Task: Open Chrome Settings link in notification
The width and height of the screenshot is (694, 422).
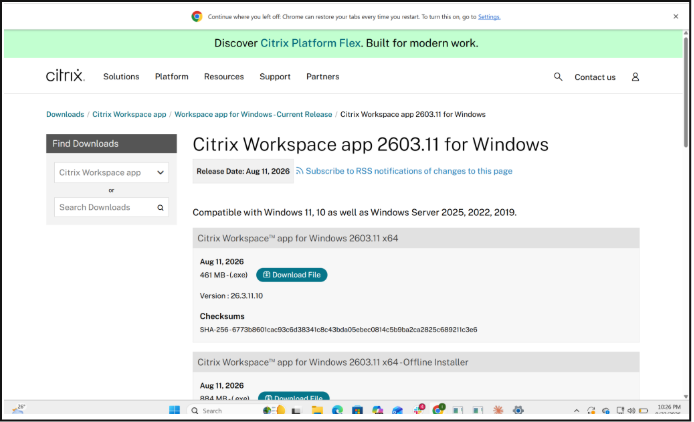Action: point(489,17)
